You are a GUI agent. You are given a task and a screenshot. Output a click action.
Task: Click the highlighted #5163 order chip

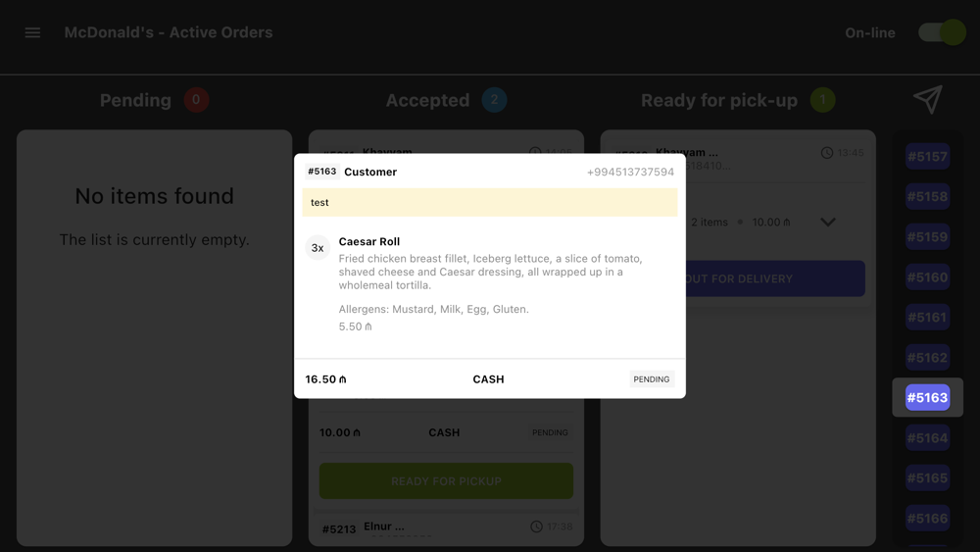(927, 398)
